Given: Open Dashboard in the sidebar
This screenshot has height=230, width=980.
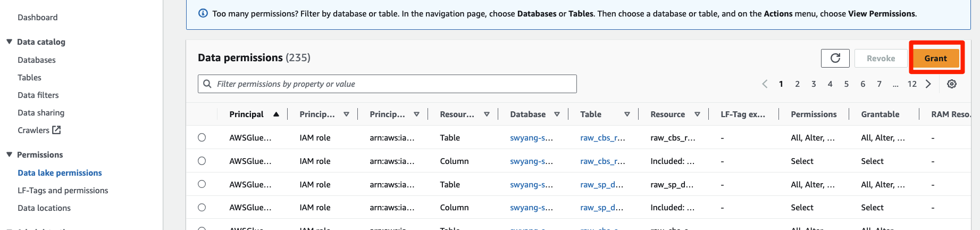Looking at the screenshot, I should pos(38,18).
